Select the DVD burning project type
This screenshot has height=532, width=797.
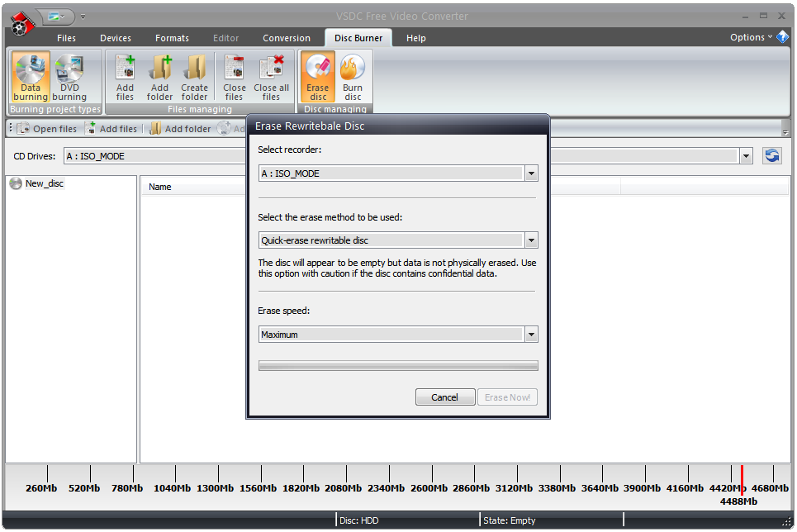point(69,77)
